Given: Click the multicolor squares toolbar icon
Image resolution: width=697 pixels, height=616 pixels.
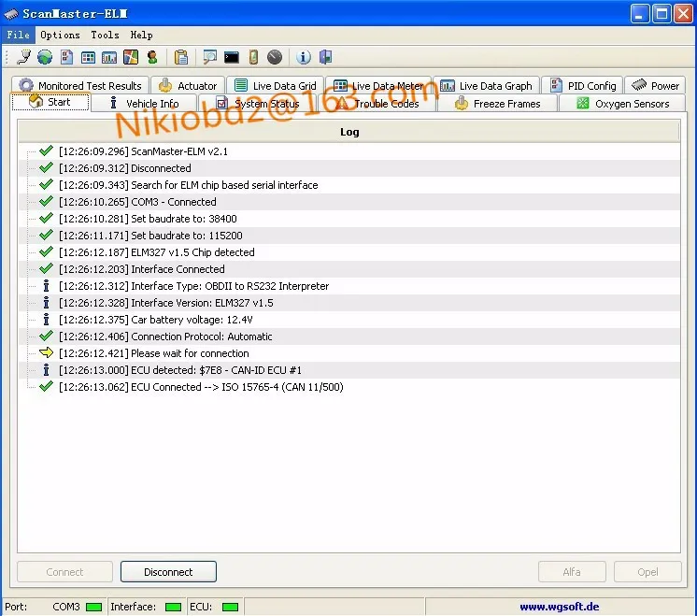Looking at the screenshot, I should pyautogui.click(x=131, y=57).
